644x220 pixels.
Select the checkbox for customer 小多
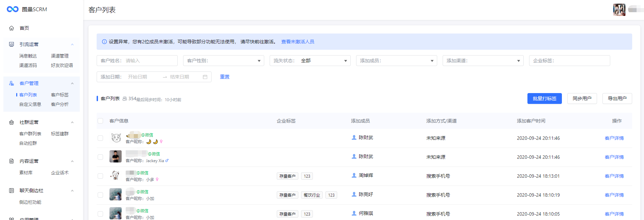pyautogui.click(x=100, y=176)
